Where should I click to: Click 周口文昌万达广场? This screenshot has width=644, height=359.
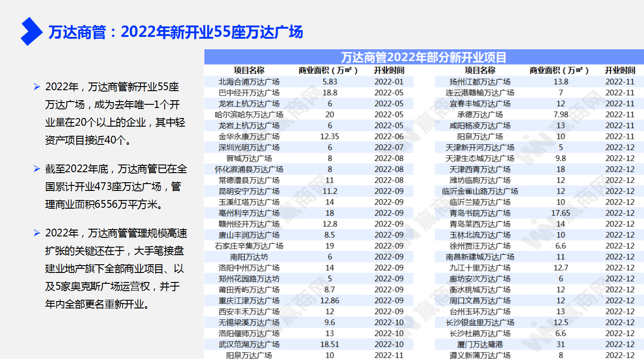tap(480, 301)
